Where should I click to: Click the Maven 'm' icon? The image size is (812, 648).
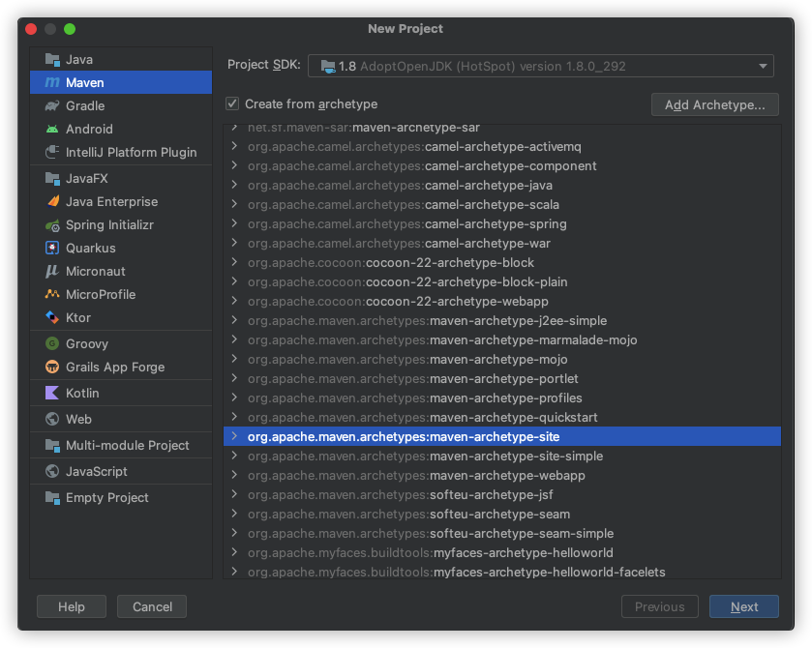click(52, 82)
